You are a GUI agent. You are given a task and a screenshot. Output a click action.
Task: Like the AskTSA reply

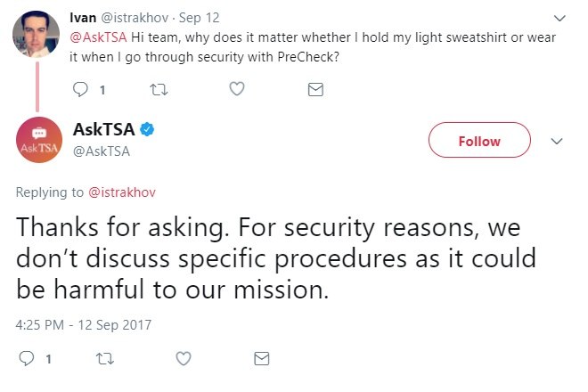pos(184,359)
